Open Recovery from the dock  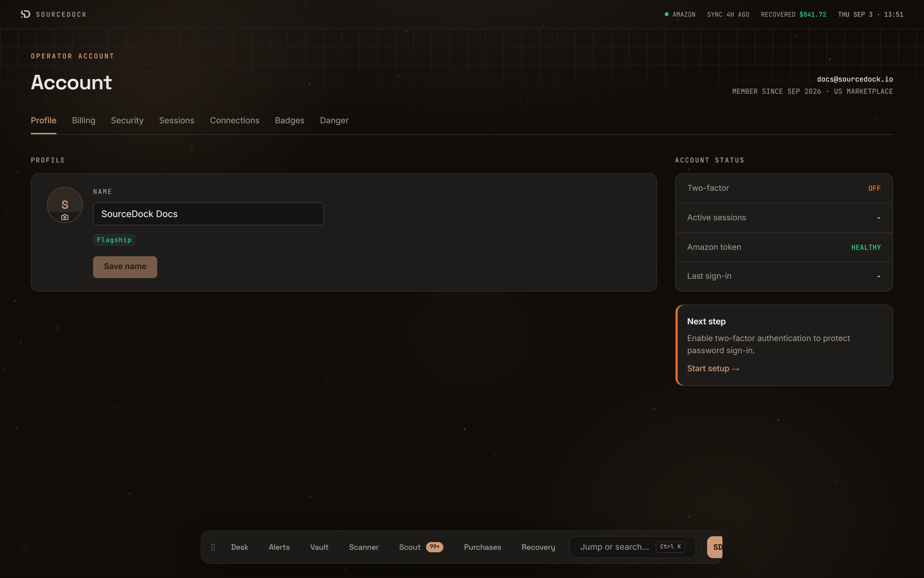tap(538, 547)
